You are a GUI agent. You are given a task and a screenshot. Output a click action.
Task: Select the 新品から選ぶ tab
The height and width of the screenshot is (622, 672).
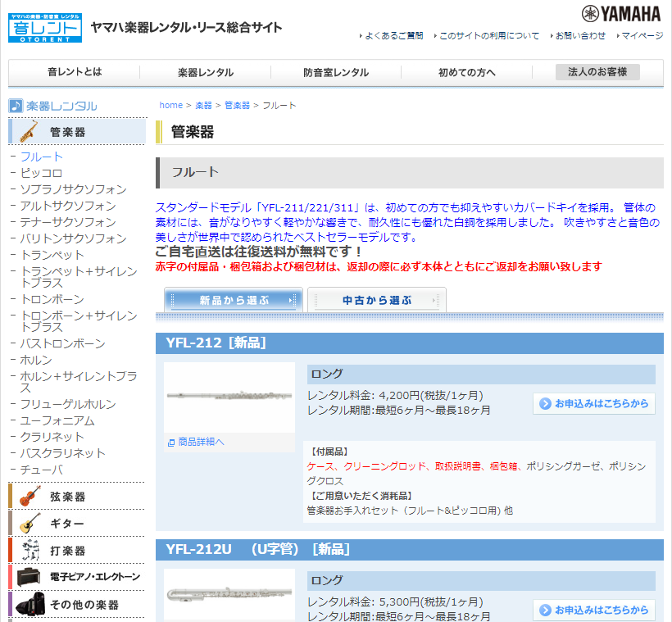(234, 300)
